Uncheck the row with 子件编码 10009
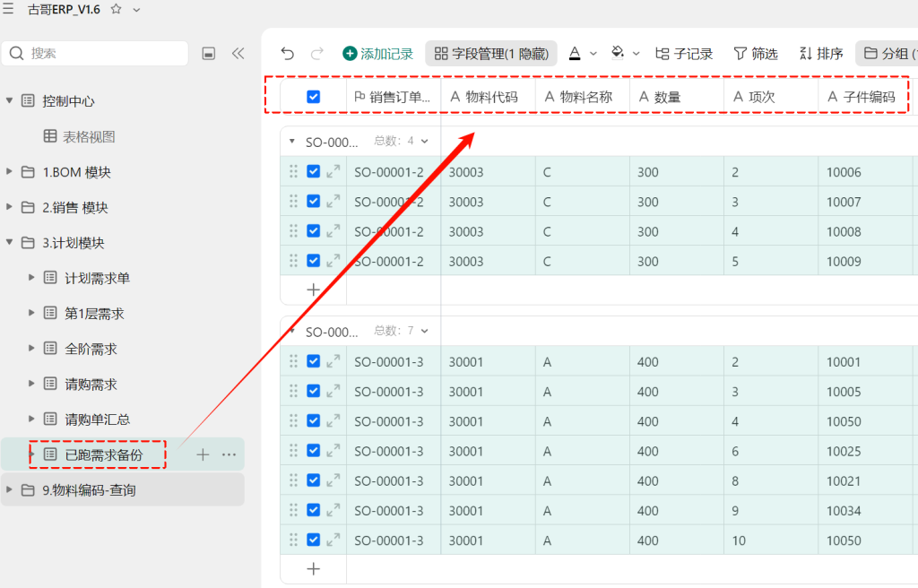918x588 pixels. coord(313,261)
